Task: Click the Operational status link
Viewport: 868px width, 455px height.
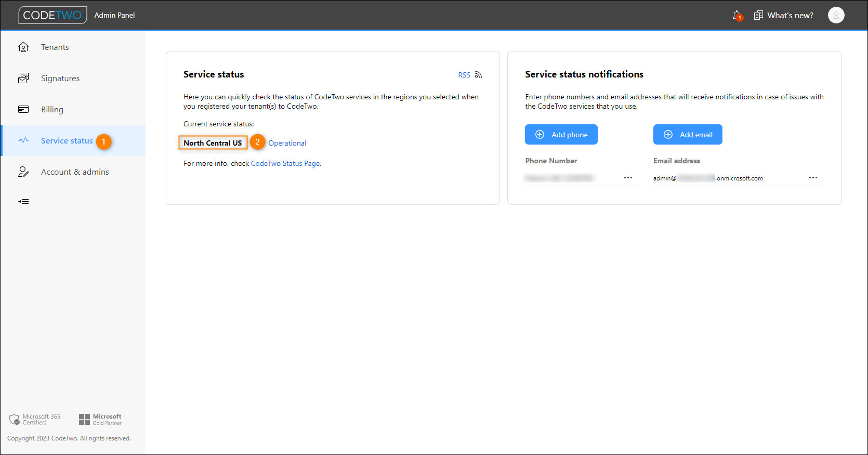Action: click(287, 143)
